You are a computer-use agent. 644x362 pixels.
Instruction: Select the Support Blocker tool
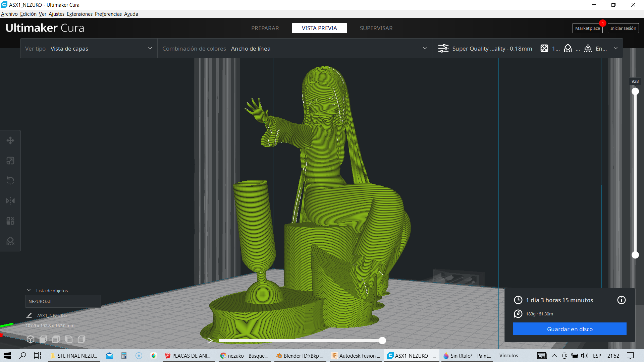click(x=10, y=241)
